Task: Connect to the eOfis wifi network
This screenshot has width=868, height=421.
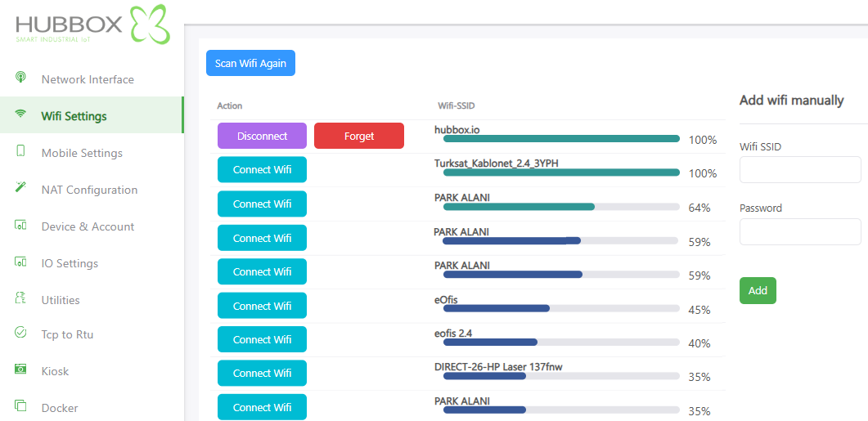Action: point(262,306)
